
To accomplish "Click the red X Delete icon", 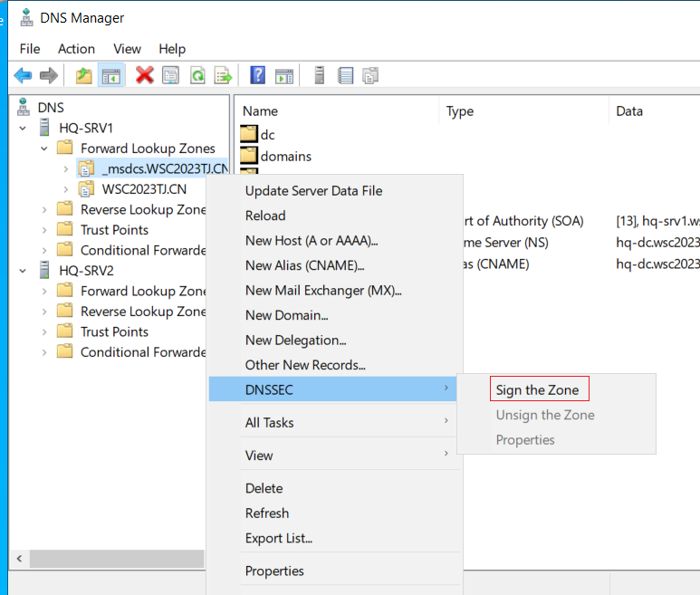I will 145,75.
